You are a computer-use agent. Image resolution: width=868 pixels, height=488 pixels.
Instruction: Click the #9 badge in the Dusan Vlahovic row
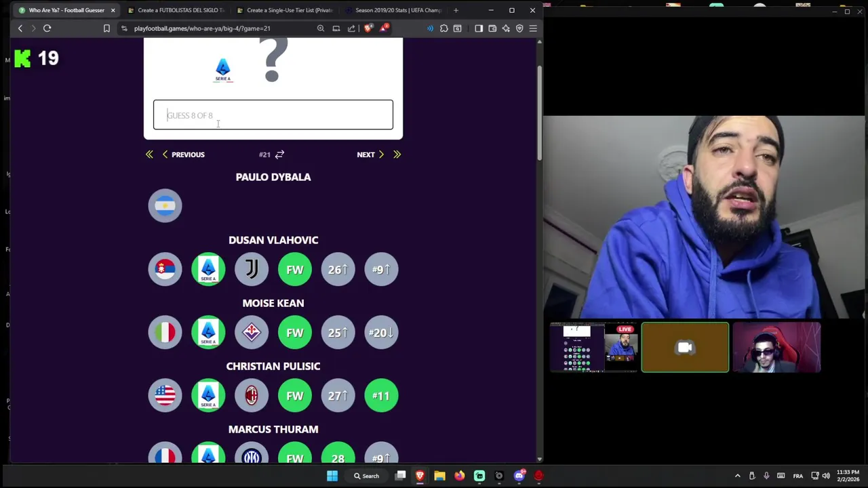pos(381,269)
